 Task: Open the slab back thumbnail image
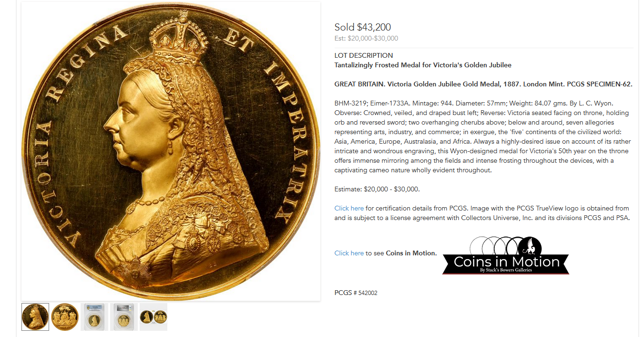[x=124, y=317]
